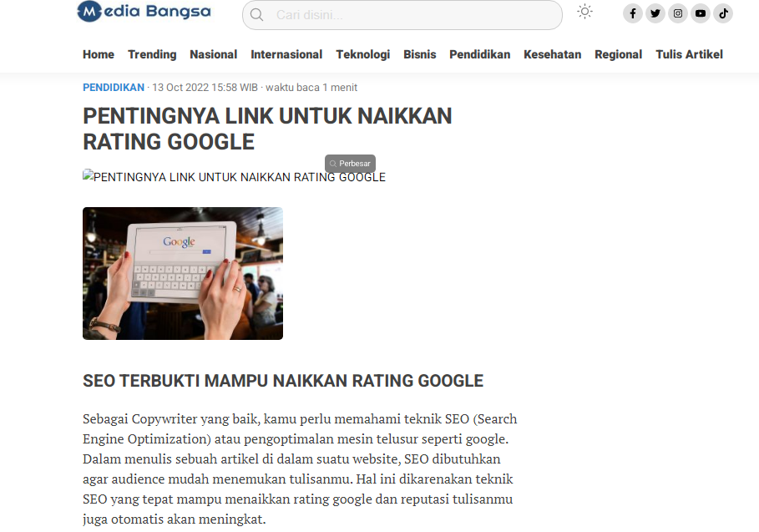759x532 pixels.
Task: Click the Facebook icon in header
Action: (x=633, y=13)
